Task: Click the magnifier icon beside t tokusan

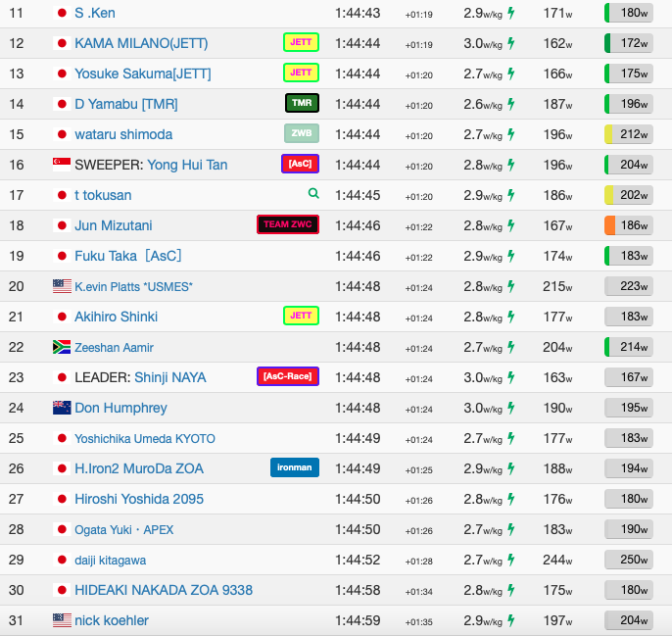Action: point(313,193)
